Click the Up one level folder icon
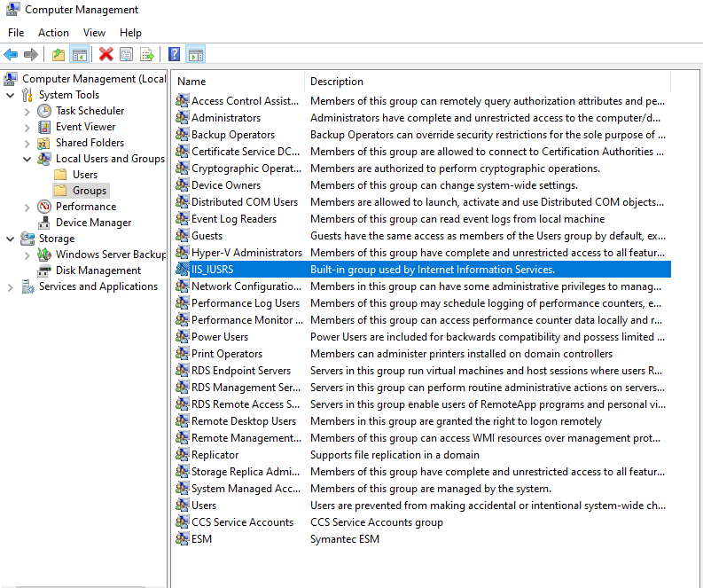 coord(59,55)
